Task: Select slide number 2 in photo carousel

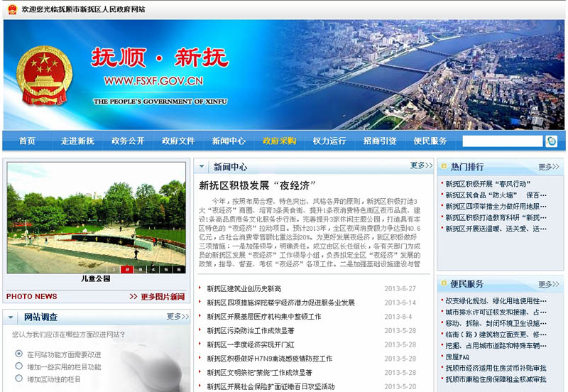Action: point(128,270)
